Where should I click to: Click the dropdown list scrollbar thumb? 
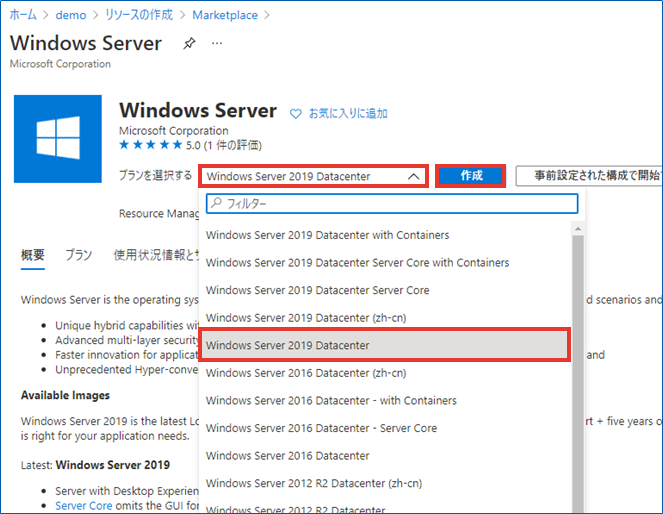(x=578, y=372)
